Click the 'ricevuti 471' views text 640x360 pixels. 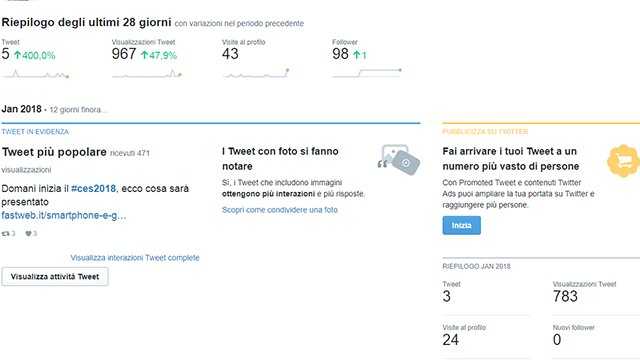point(130,153)
